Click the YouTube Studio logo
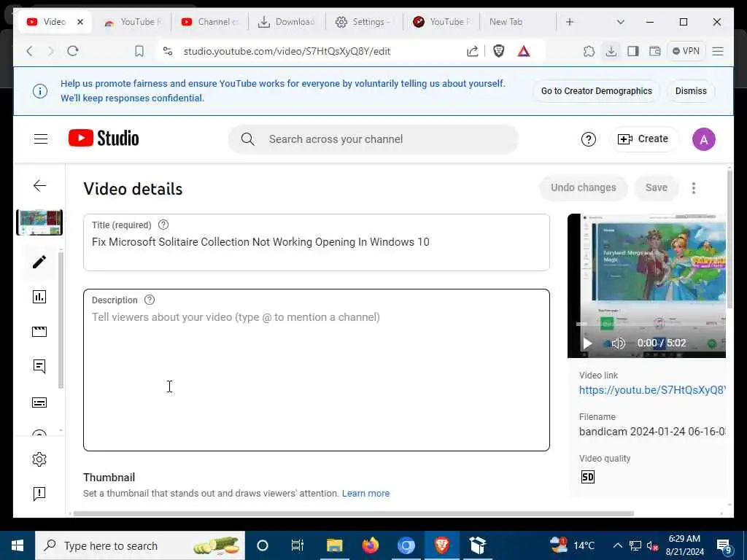The width and height of the screenshot is (747, 560). click(x=104, y=138)
